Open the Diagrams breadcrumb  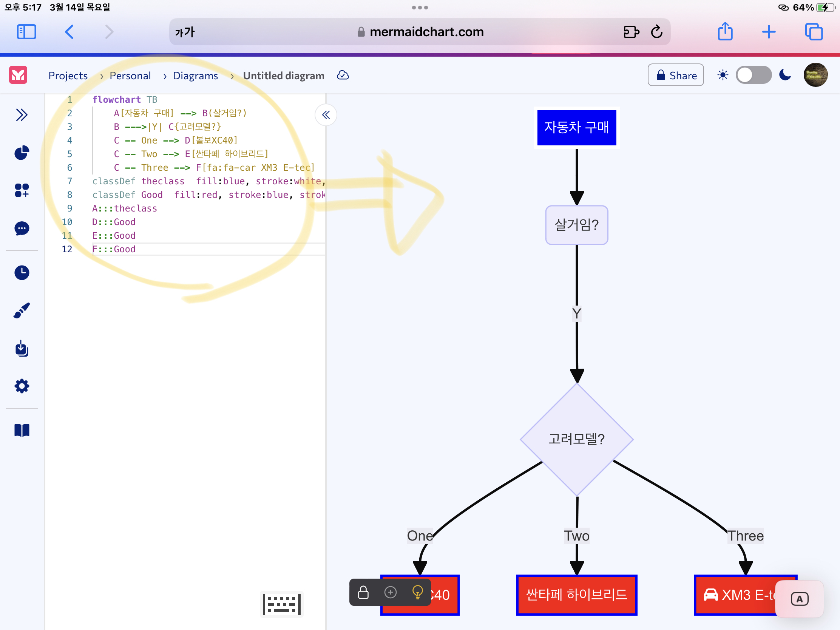click(195, 76)
